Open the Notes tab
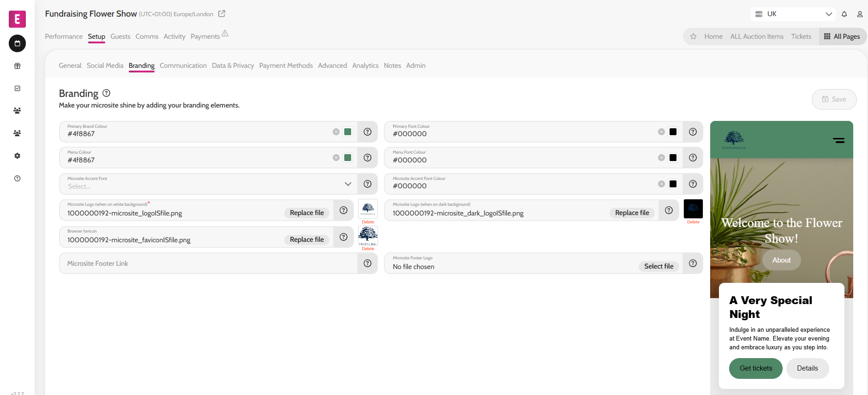Image resolution: width=868 pixels, height=395 pixels. pyautogui.click(x=392, y=66)
